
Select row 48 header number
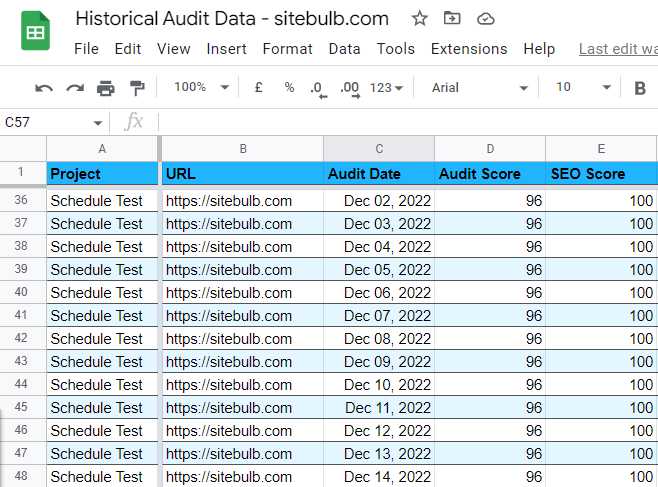tap(21, 476)
